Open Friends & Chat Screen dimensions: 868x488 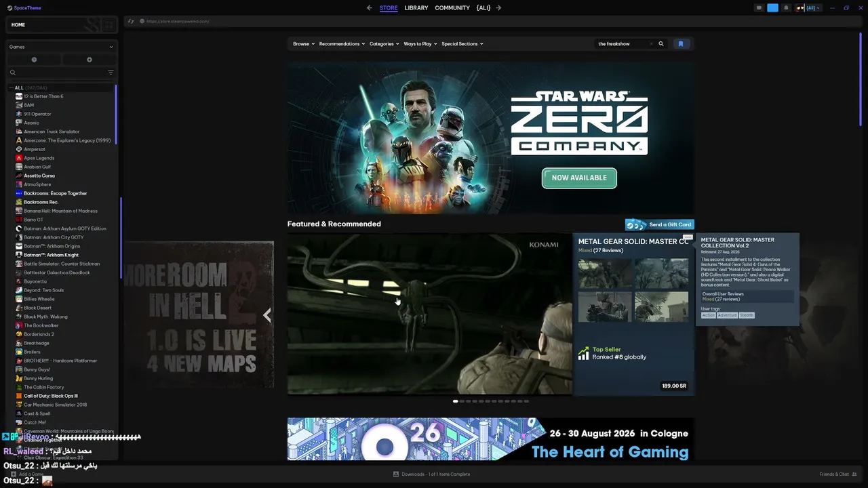pos(838,474)
